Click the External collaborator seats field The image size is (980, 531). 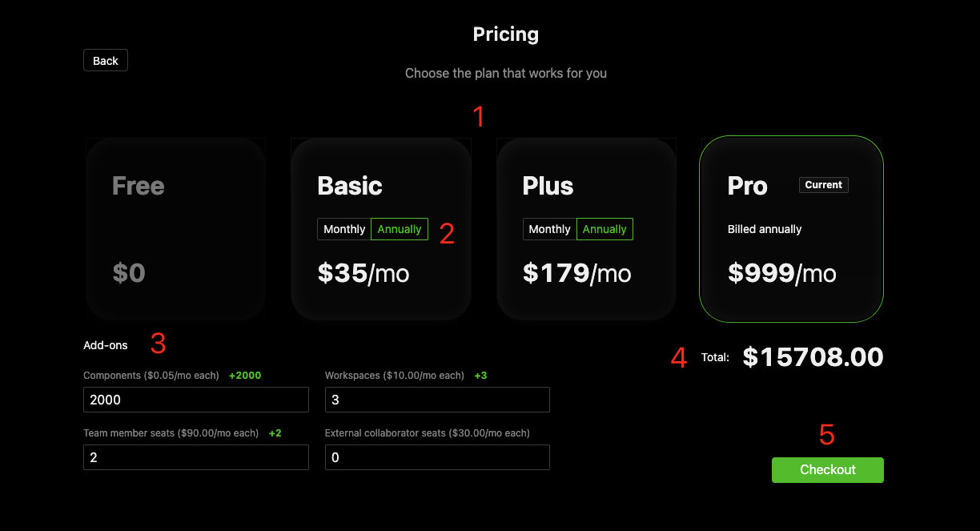[436, 457]
